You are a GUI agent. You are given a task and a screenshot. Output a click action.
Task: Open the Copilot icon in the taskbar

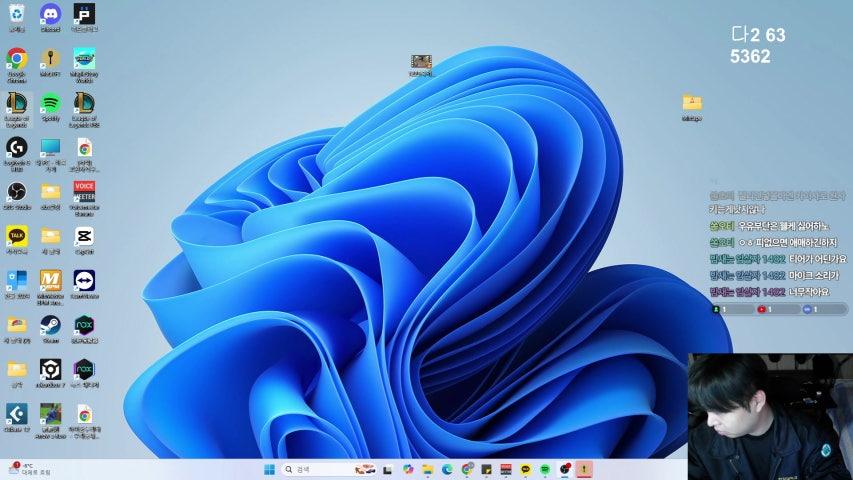408,469
